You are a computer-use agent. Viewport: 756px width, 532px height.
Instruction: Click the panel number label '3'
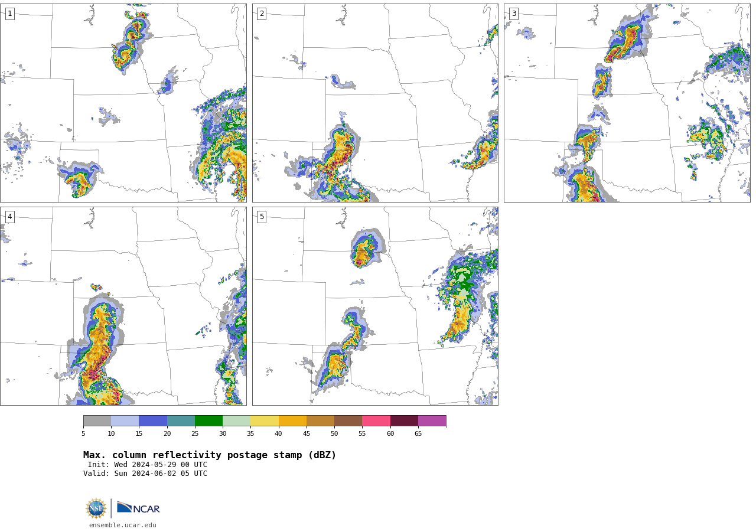click(x=513, y=14)
